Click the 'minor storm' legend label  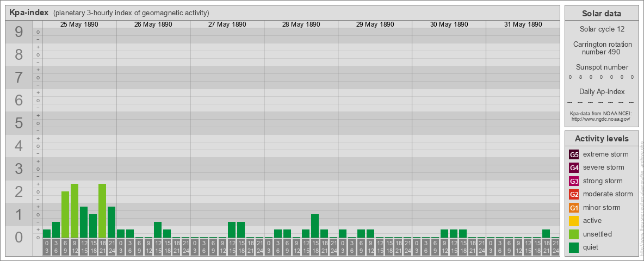coord(602,208)
